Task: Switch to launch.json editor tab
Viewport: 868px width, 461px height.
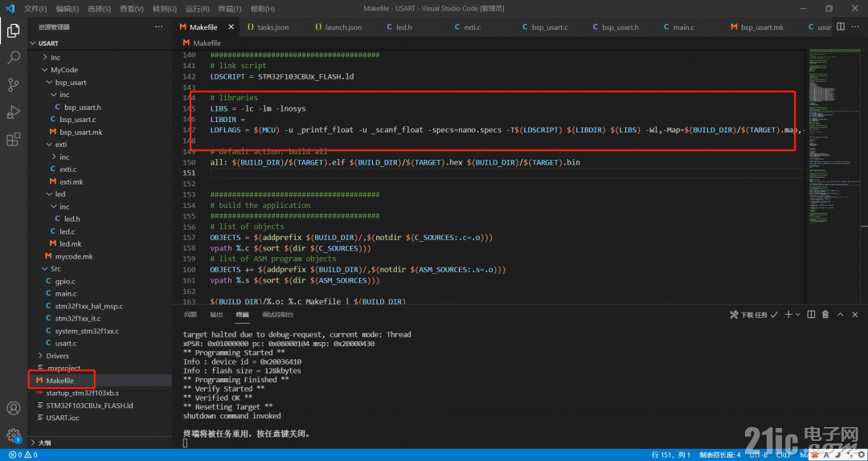Action: (x=342, y=27)
